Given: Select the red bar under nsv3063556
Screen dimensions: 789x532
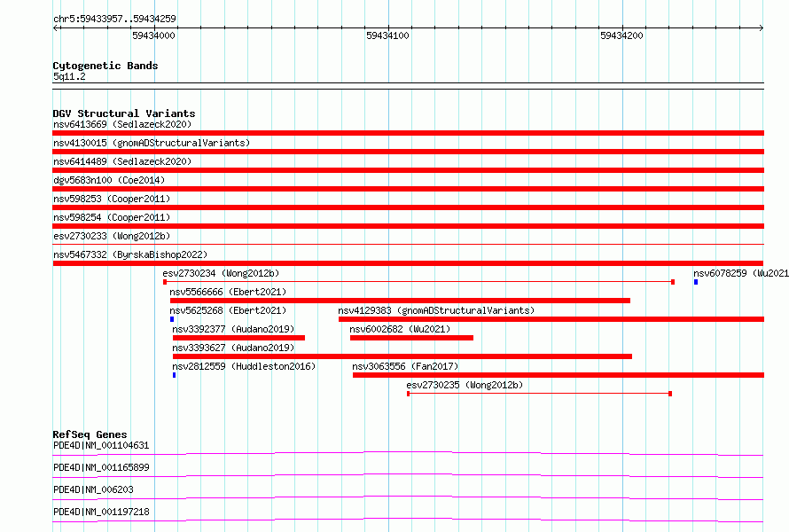Looking at the screenshot, I should click(559, 375).
